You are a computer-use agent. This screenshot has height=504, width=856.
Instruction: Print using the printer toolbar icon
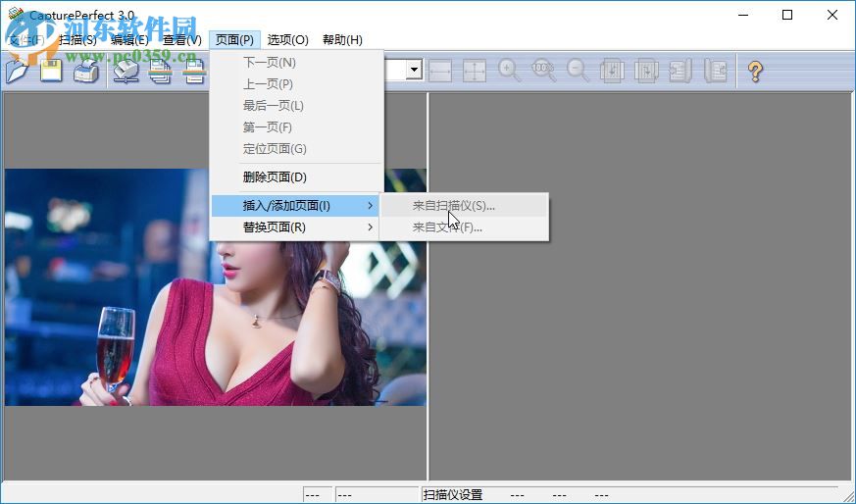pyautogui.click(x=86, y=72)
